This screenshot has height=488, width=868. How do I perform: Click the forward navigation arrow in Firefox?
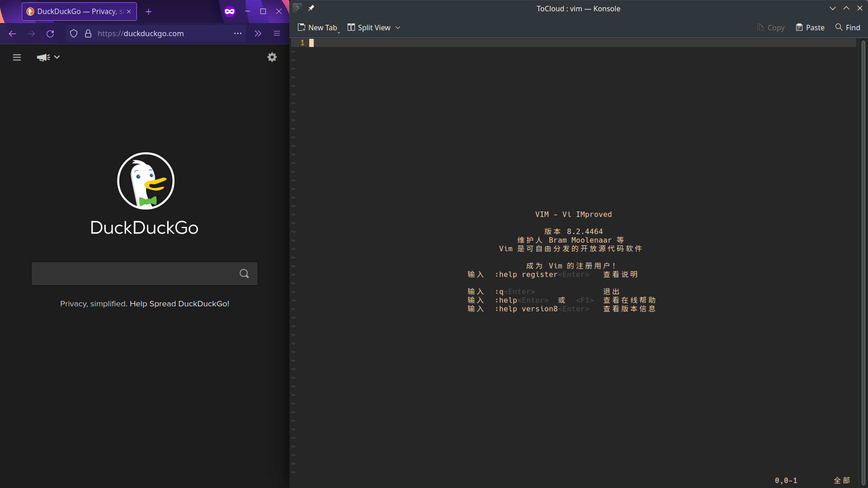(31, 33)
